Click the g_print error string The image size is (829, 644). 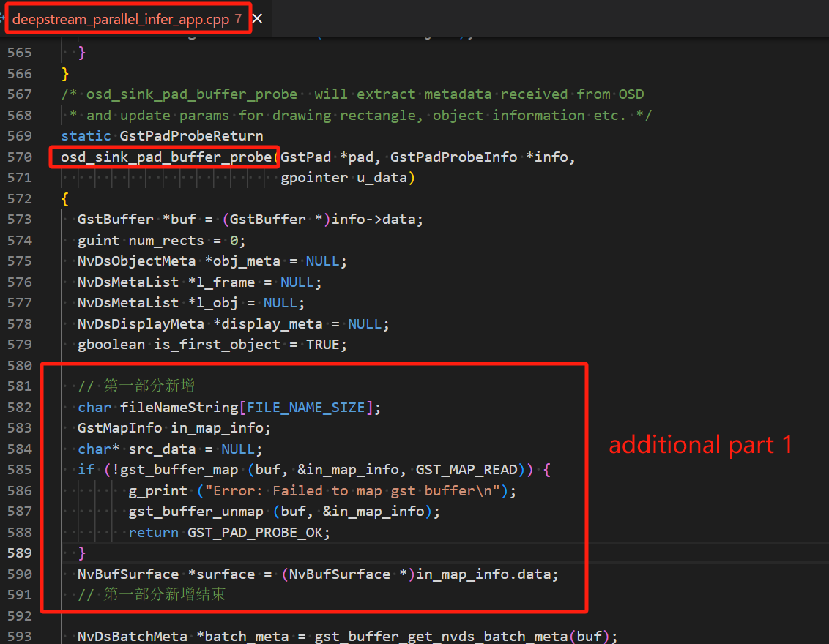pyautogui.click(x=352, y=491)
